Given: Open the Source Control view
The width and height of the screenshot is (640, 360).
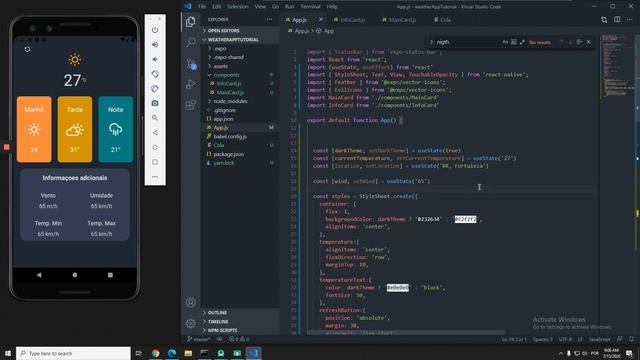Looking at the screenshot, I should click(x=191, y=63).
